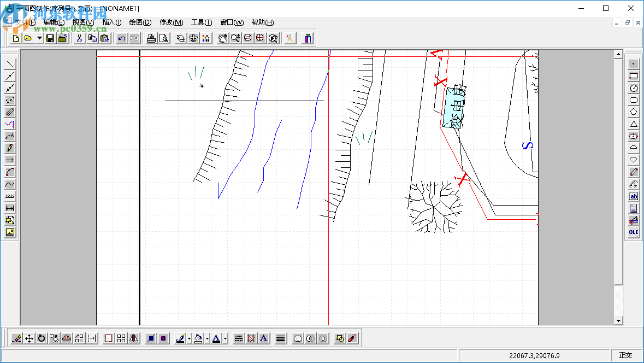
Task: Click the Cut scissors icon
Action: click(79, 38)
